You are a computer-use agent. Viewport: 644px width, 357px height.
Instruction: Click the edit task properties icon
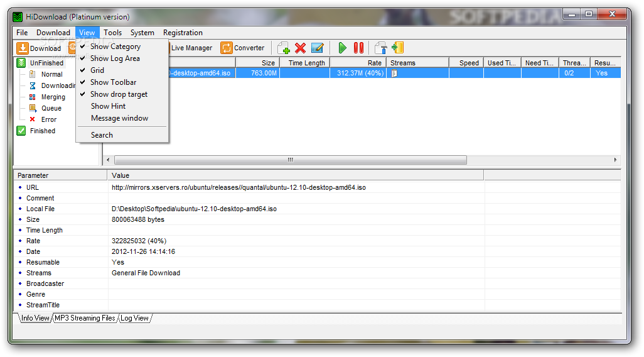point(317,48)
